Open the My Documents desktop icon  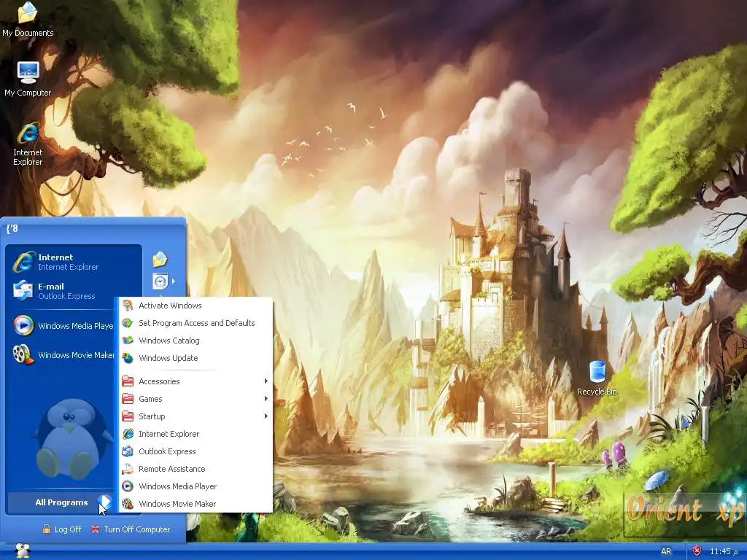[x=28, y=20]
